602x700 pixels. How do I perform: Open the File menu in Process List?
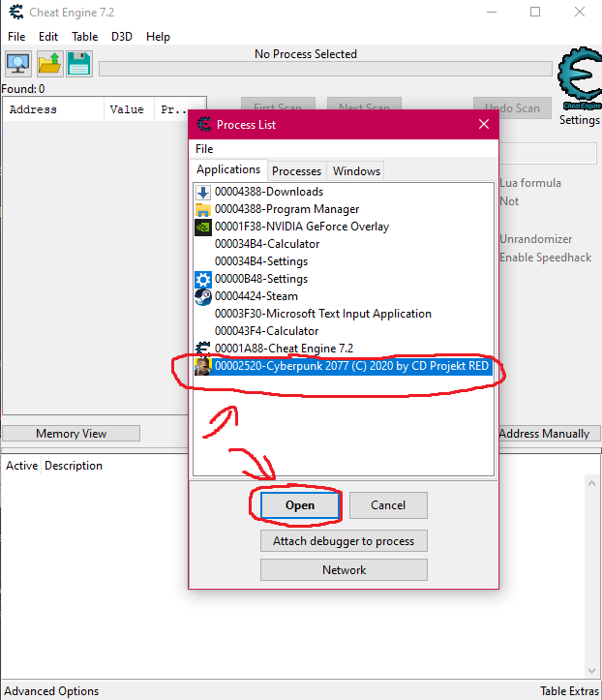click(204, 149)
